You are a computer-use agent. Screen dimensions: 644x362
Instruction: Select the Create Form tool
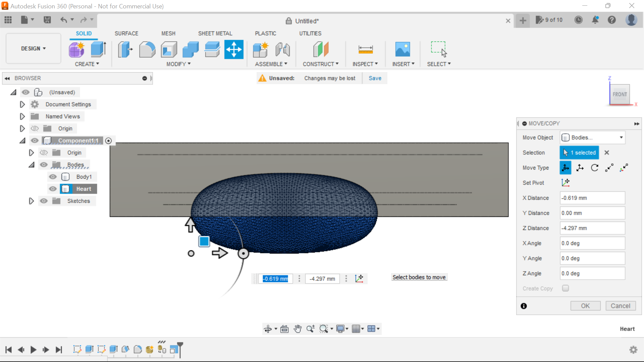pos(77,49)
